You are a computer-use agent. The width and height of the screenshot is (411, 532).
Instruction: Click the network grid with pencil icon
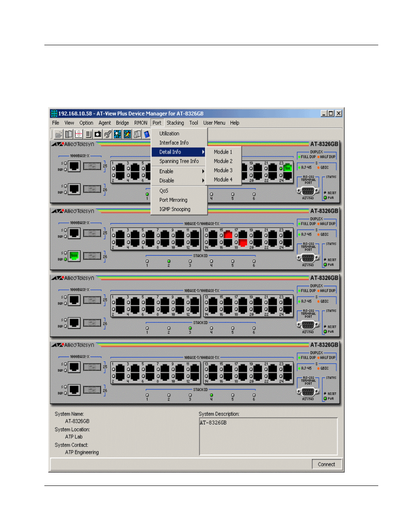coord(127,134)
